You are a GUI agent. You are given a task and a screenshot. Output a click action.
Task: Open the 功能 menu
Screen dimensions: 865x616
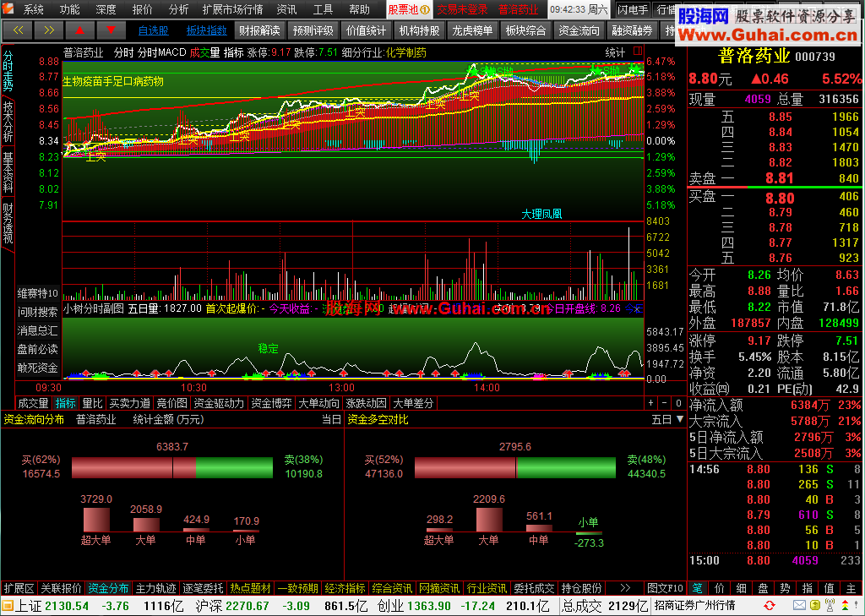[x=70, y=10]
